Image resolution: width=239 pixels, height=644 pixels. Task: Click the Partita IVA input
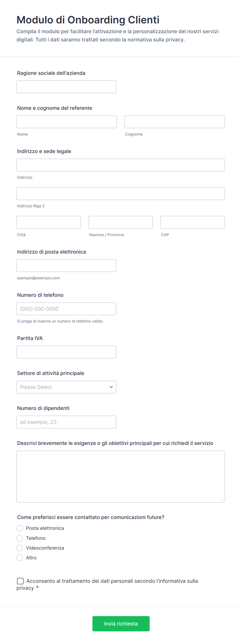pos(66,352)
